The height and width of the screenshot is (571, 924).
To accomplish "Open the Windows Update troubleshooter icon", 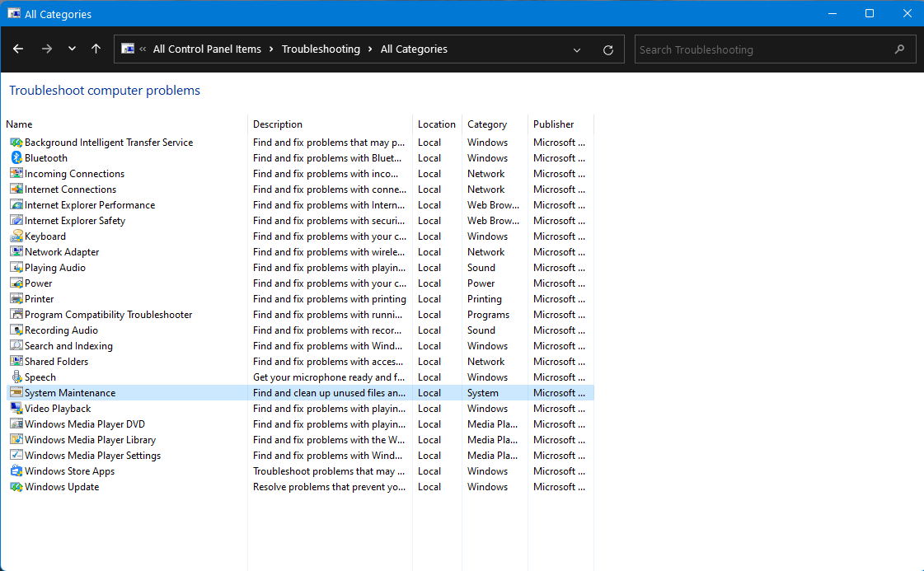I will coord(16,486).
